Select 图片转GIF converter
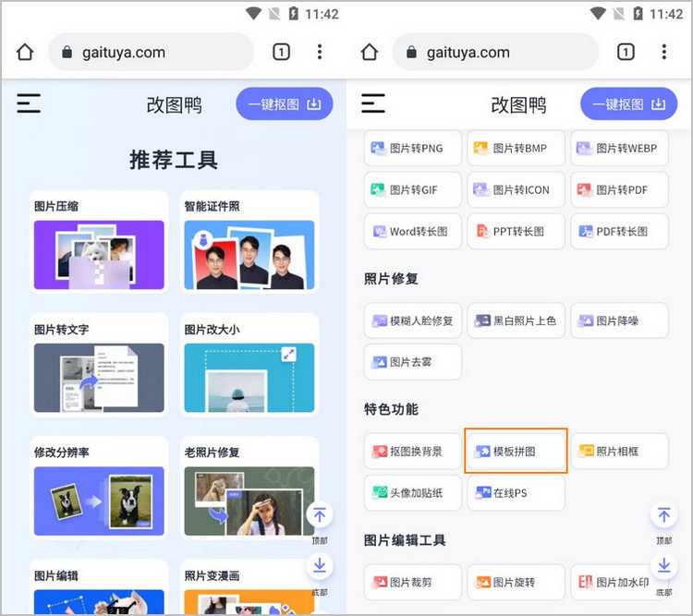Viewport: 693px width, 616px height. point(413,190)
